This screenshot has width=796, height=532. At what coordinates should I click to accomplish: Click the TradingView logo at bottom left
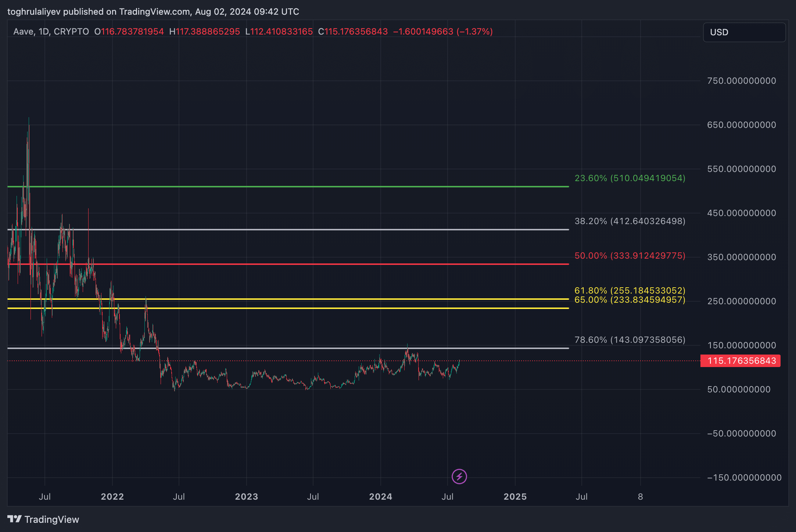pos(43,519)
